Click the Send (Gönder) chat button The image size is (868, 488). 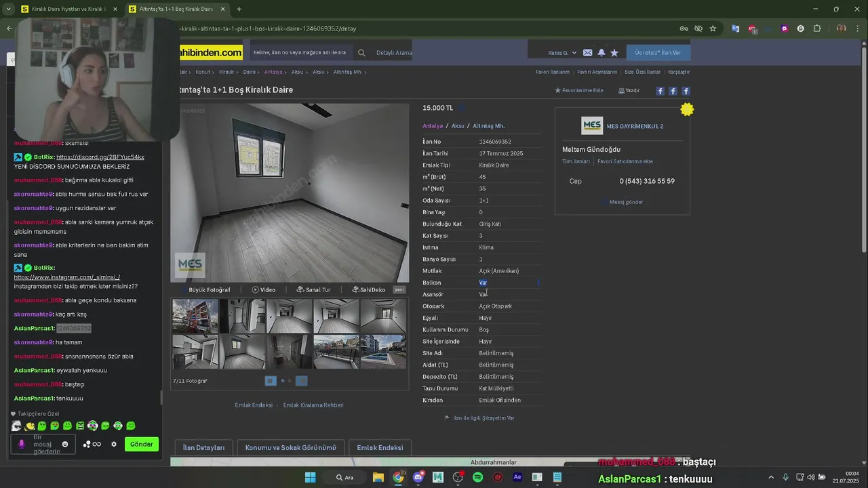click(141, 444)
